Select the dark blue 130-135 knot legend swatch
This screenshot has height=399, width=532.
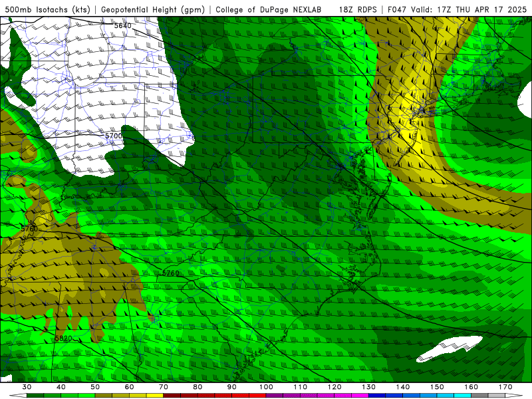[x=377, y=396]
